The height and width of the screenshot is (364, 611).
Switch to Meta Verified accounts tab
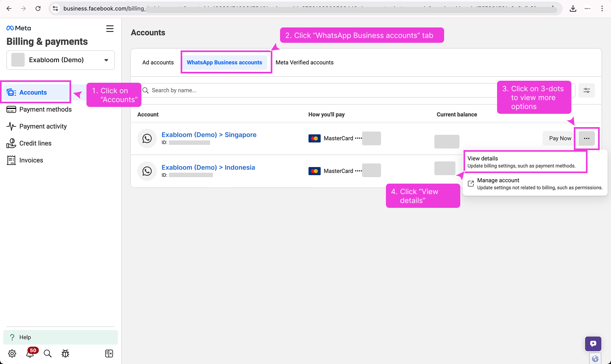305,63
